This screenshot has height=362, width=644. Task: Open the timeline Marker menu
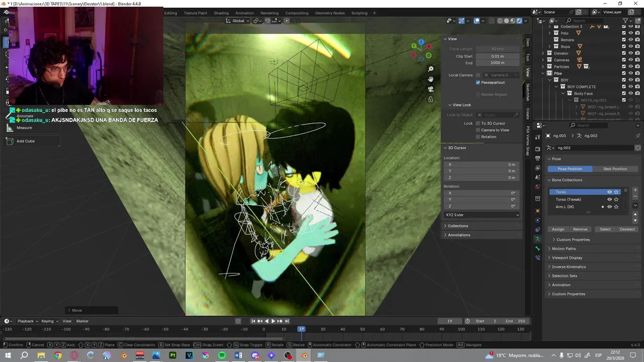coord(82,321)
